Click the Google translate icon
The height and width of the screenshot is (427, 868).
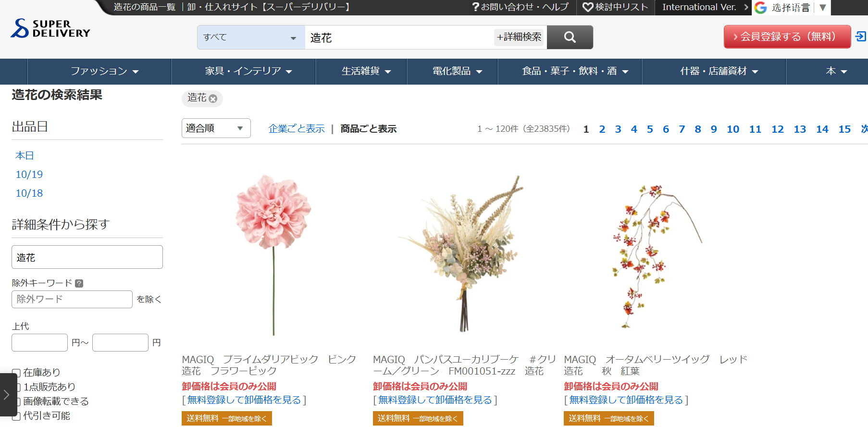point(760,8)
